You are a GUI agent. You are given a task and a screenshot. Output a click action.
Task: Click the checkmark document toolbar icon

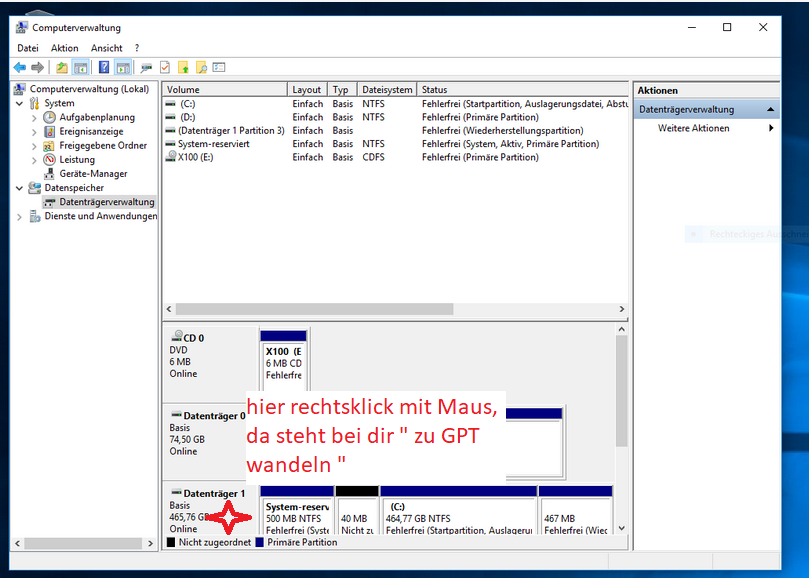pos(165,68)
